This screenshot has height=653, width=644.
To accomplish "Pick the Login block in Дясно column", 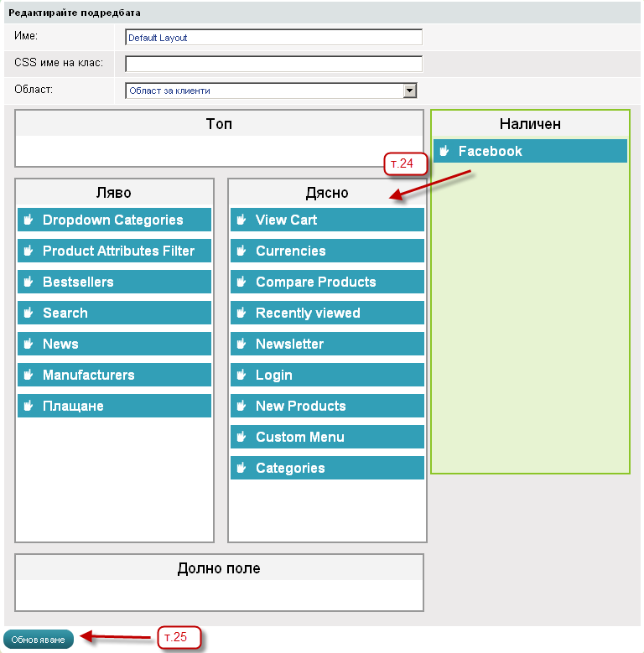I will click(x=327, y=375).
